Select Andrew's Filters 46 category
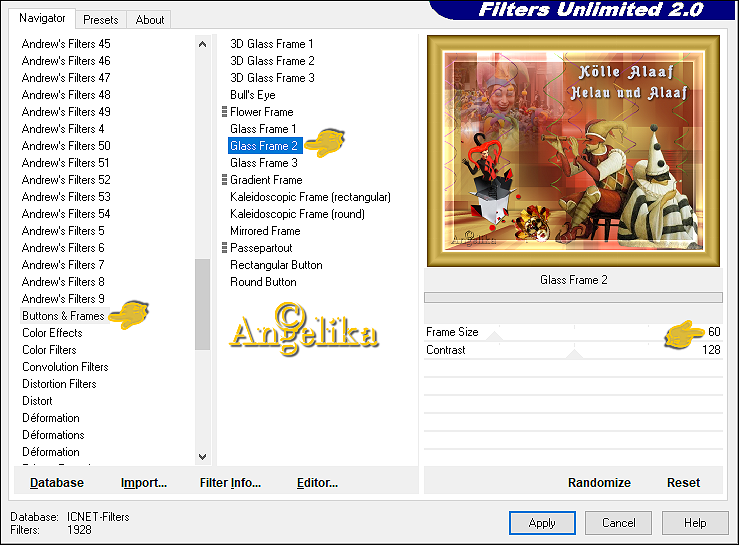This screenshot has height=545, width=739. (66, 61)
